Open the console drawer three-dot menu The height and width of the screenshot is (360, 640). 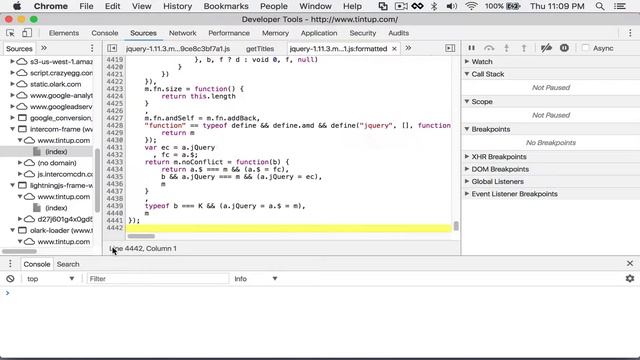click(10, 264)
